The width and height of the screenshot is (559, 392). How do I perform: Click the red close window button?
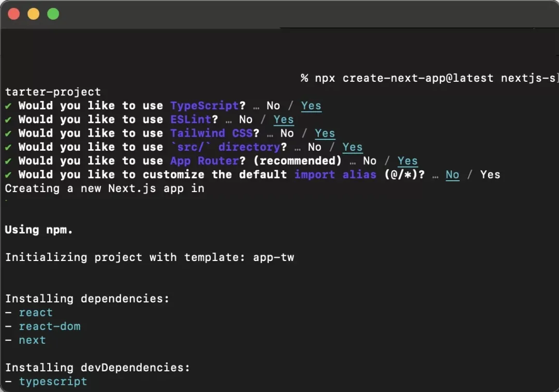[x=14, y=14]
